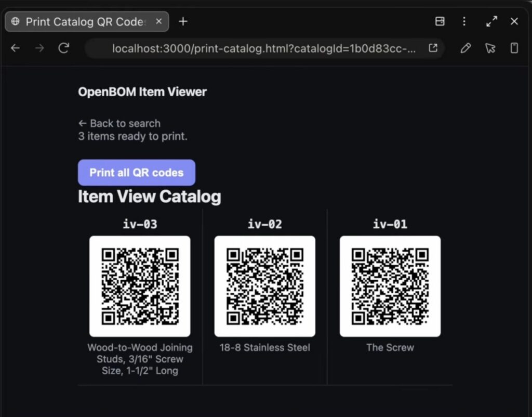
Task: Toggle the mobile device view icon
Action: click(x=514, y=48)
